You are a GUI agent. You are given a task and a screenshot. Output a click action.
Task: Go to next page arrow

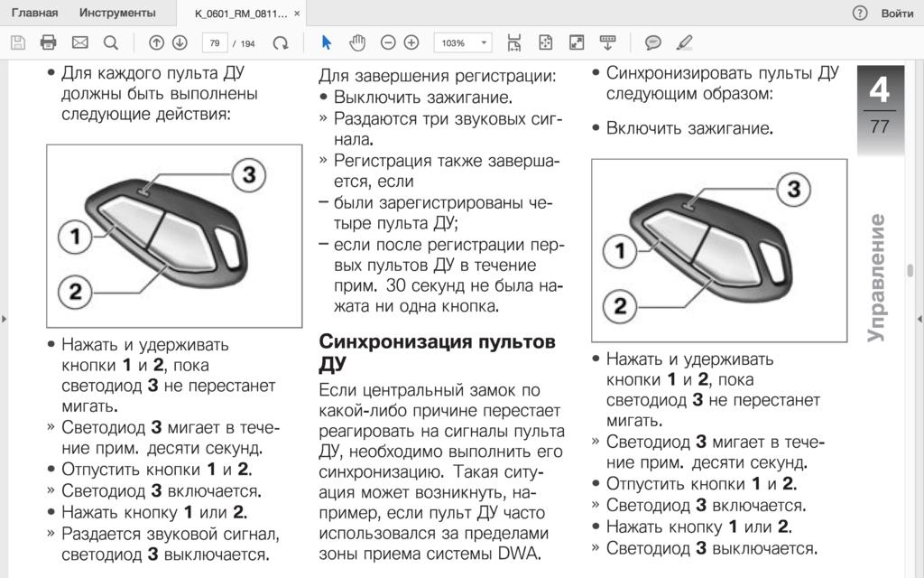coord(180,42)
